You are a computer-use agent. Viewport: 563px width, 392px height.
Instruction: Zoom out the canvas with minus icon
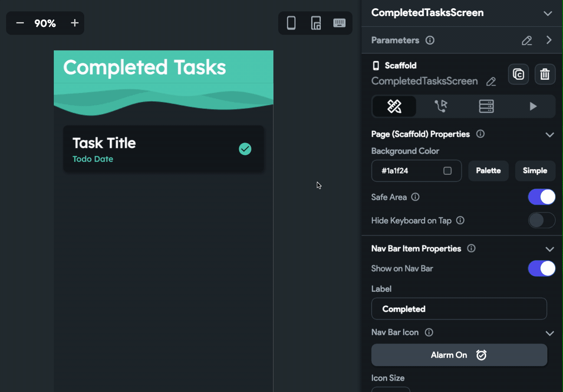point(20,23)
